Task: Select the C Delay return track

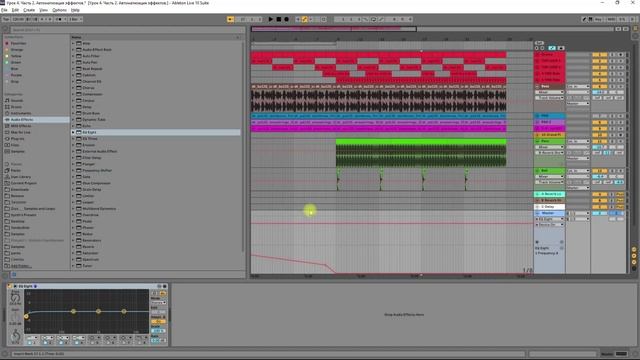Action: (x=550, y=207)
